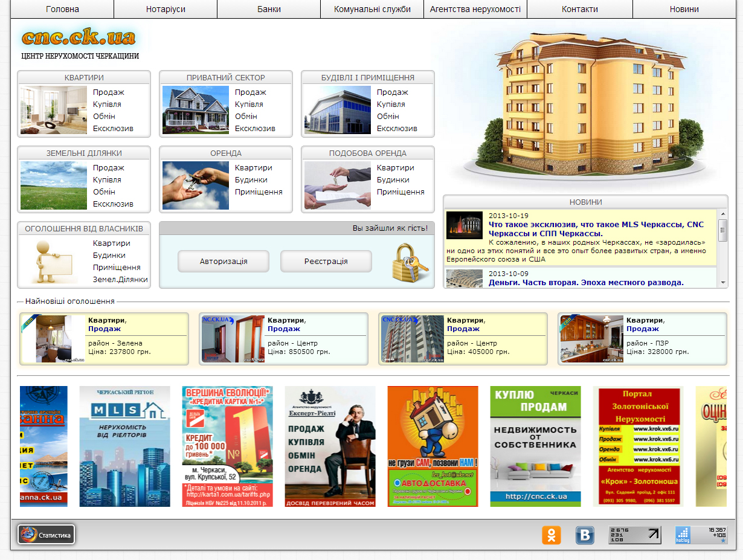Image resolution: width=743 pixels, height=560 pixels.
Task: Open Квартири under Оголошення від власників
Action: tap(112, 243)
